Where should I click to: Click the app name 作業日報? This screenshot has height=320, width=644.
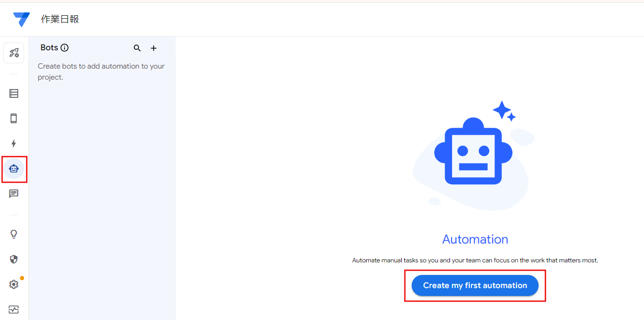[59, 18]
